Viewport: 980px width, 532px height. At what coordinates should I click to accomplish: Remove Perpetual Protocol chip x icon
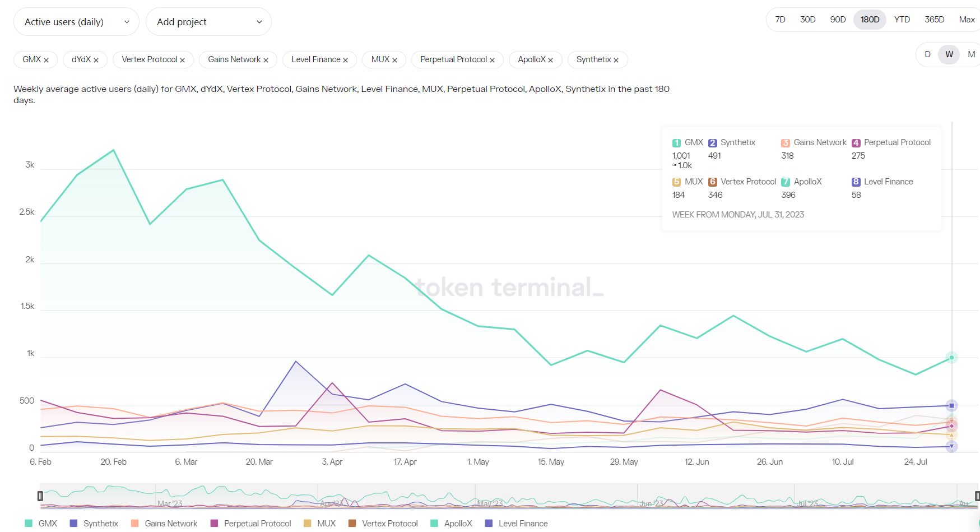(492, 60)
